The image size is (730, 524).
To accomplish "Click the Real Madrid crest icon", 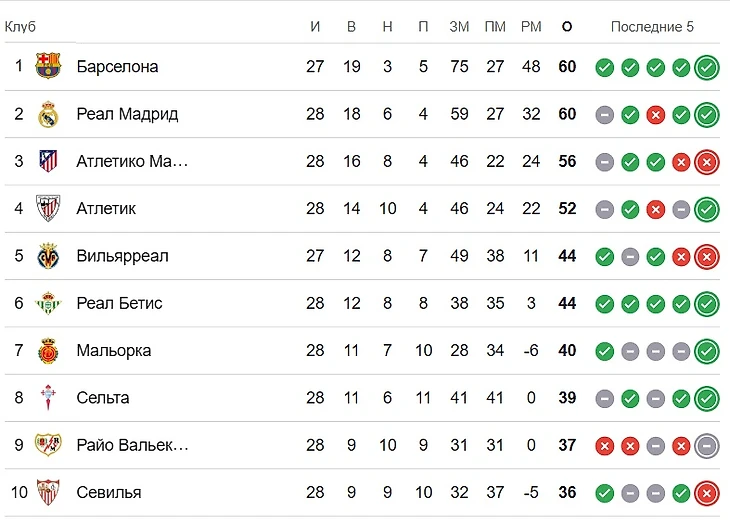I will coord(47,114).
